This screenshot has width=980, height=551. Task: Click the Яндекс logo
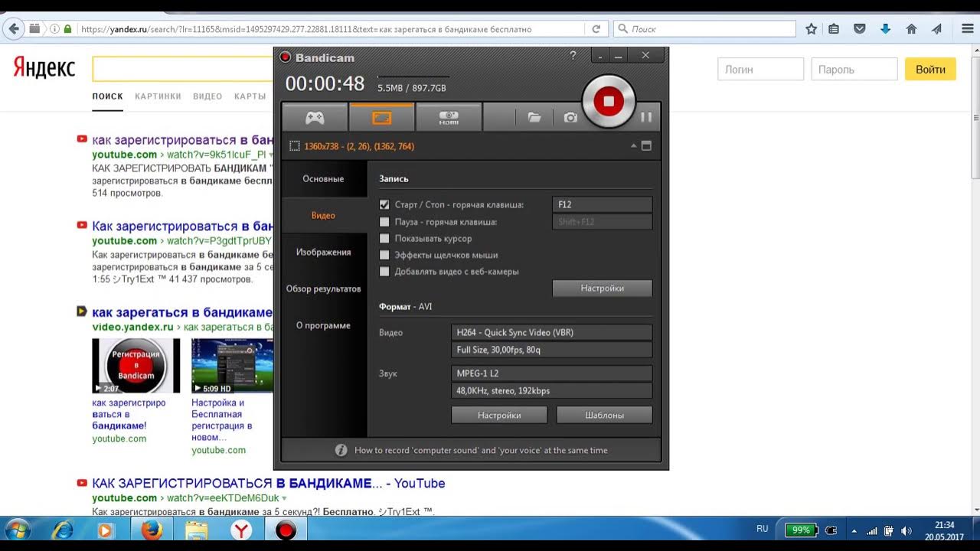click(x=44, y=68)
